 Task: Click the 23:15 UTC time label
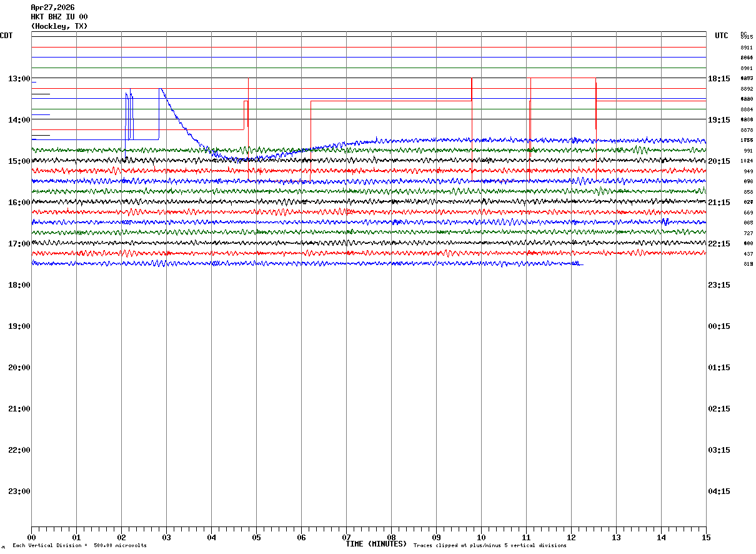point(719,285)
